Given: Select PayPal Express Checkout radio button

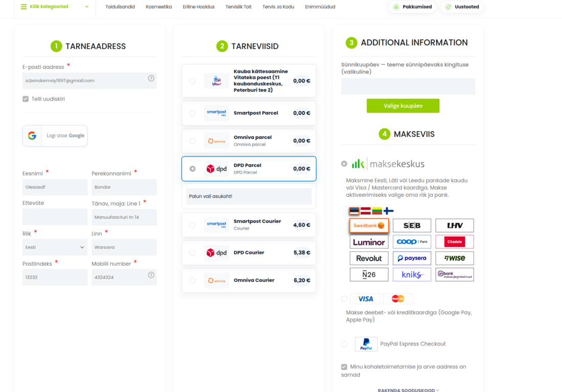Looking at the screenshot, I should pos(344,344).
